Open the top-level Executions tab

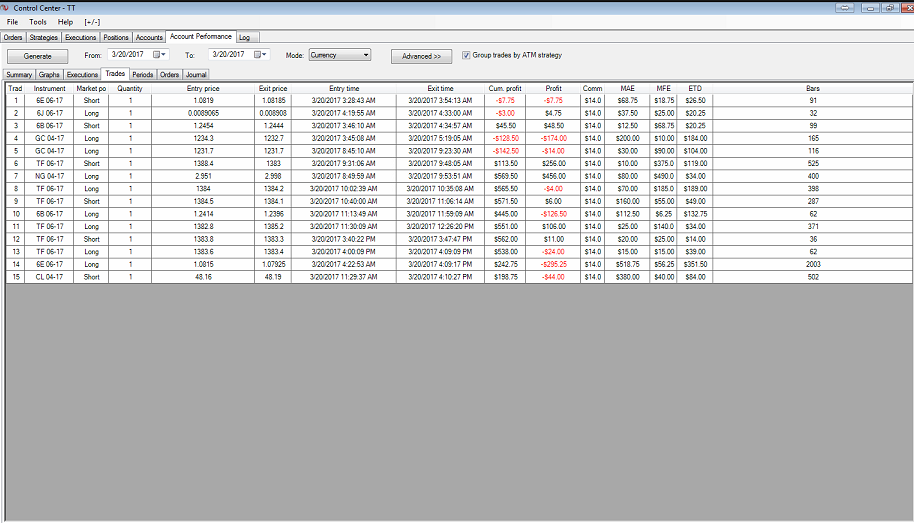80,37
